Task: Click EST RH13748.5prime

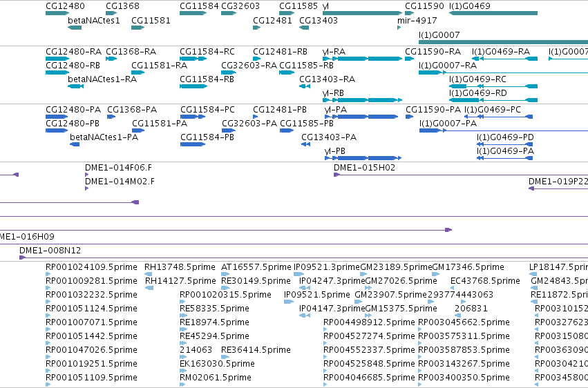Action: coord(148,275)
